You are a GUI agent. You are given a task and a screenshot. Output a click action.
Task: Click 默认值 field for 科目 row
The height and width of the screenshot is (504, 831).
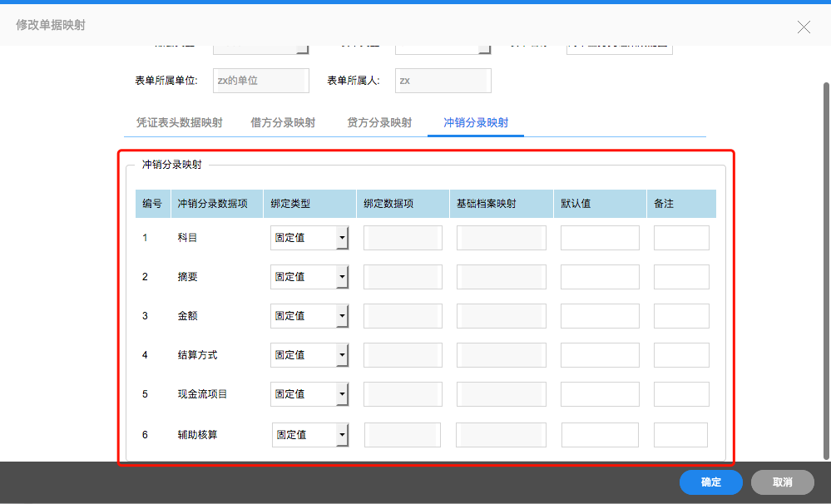click(600, 238)
